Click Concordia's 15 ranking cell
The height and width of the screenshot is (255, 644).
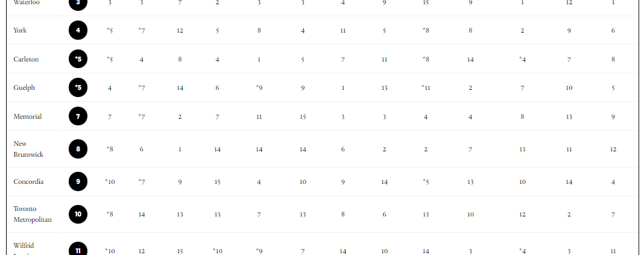click(217, 182)
